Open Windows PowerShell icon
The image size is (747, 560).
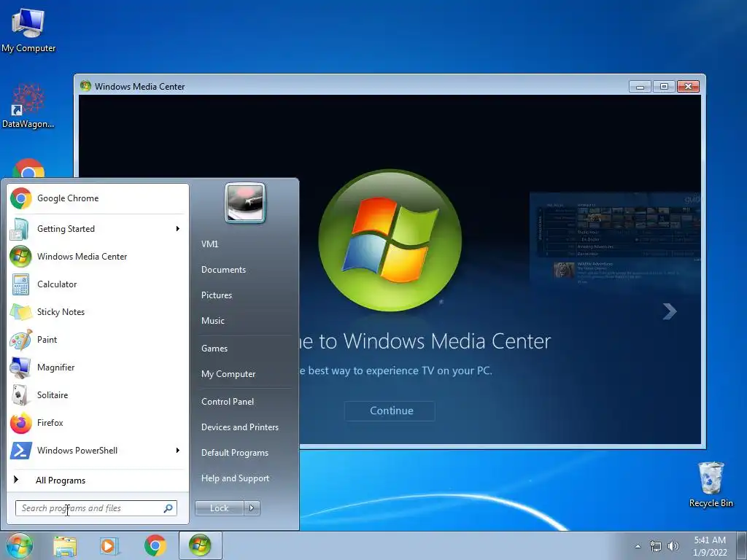click(20, 451)
